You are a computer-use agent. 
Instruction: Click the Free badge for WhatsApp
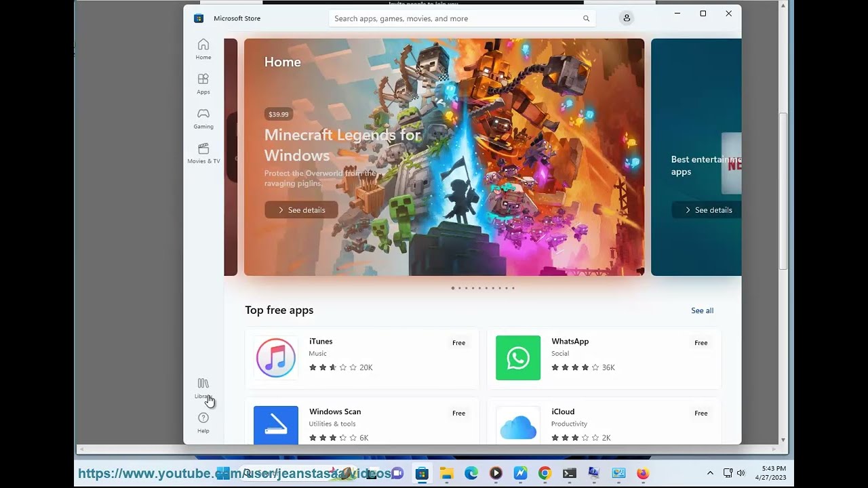(701, 343)
